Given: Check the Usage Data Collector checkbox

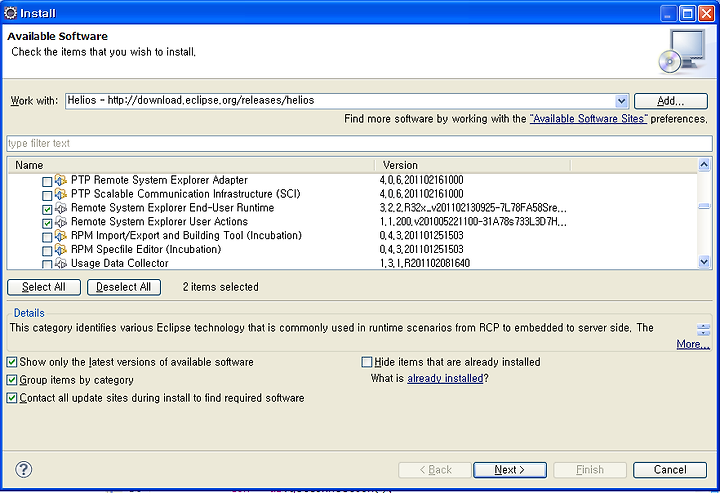Looking at the screenshot, I should [47, 264].
